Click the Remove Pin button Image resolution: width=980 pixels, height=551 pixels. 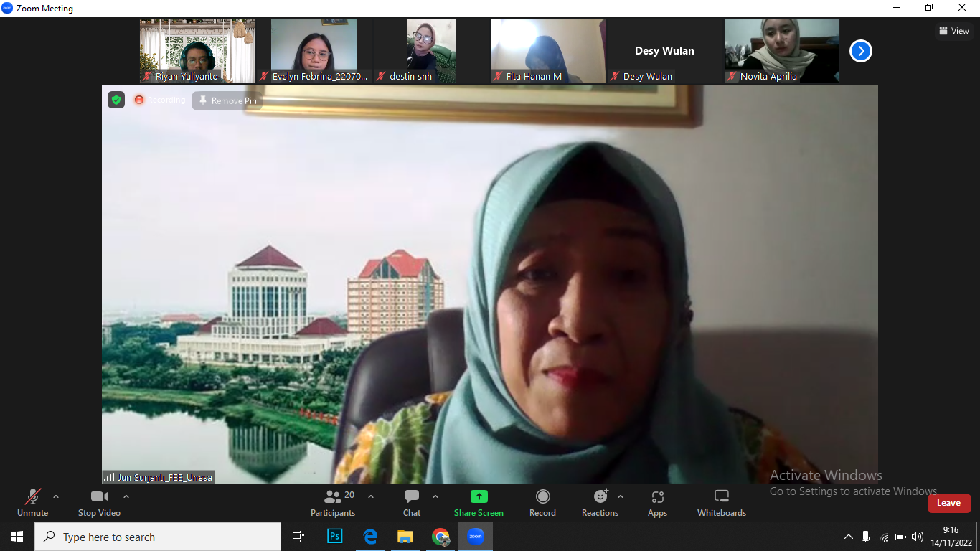tap(227, 101)
